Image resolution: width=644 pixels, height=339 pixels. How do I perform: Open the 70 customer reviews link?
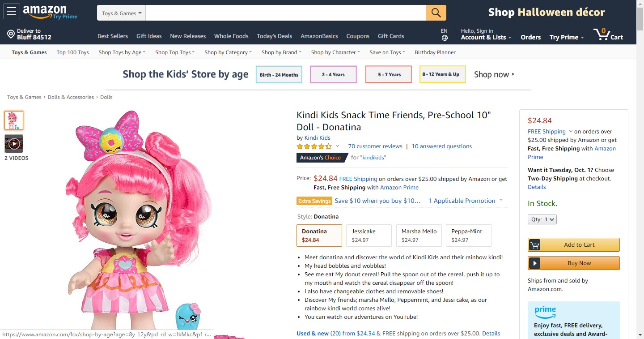pyautogui.click(x=375, y=146)
